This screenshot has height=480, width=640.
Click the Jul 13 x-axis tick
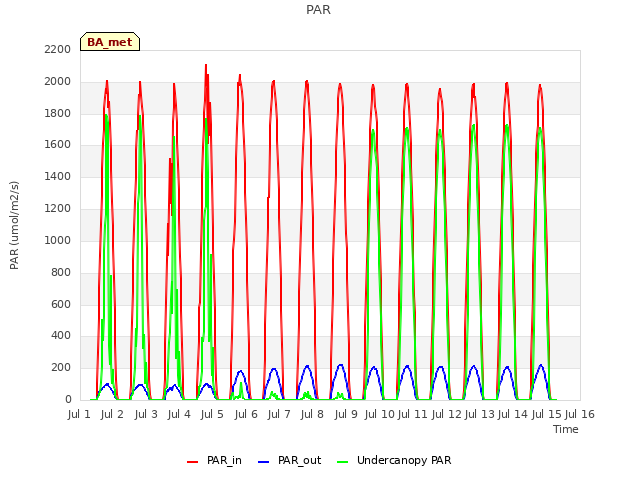click(480, 414)
